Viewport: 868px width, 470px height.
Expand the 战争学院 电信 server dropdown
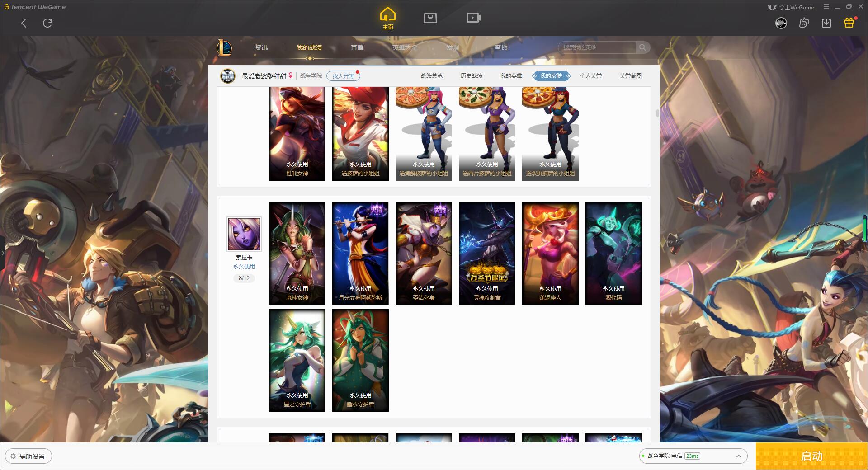[x=693, y=456]
